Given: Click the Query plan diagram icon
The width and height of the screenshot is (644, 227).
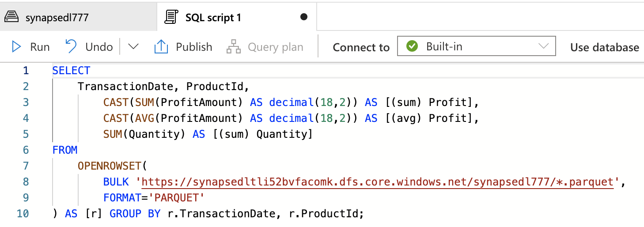Looking at the screenshot, I should [x=234, y=47].
